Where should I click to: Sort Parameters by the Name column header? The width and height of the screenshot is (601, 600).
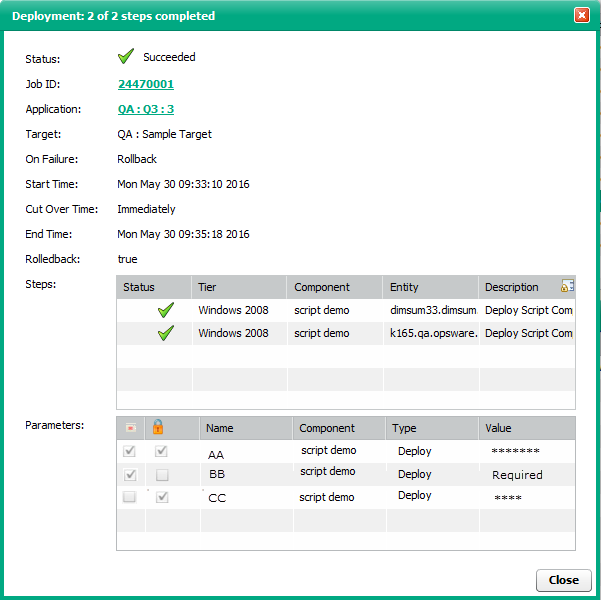[245, 428]
